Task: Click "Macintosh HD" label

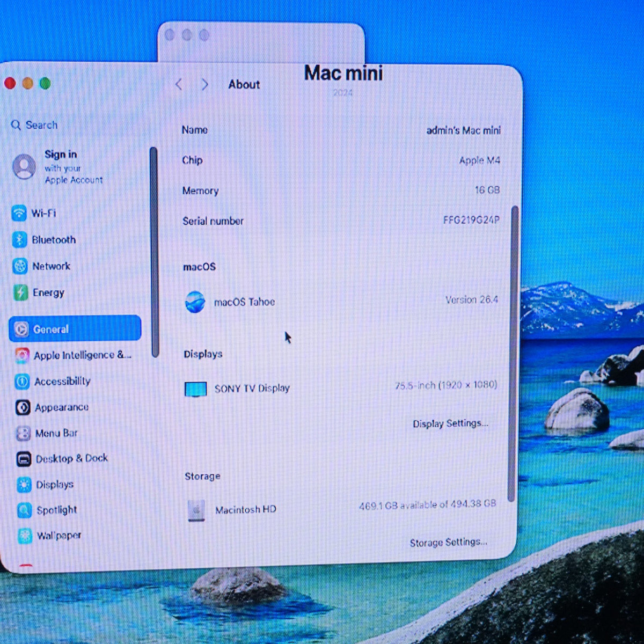Action: click(246, 510)
